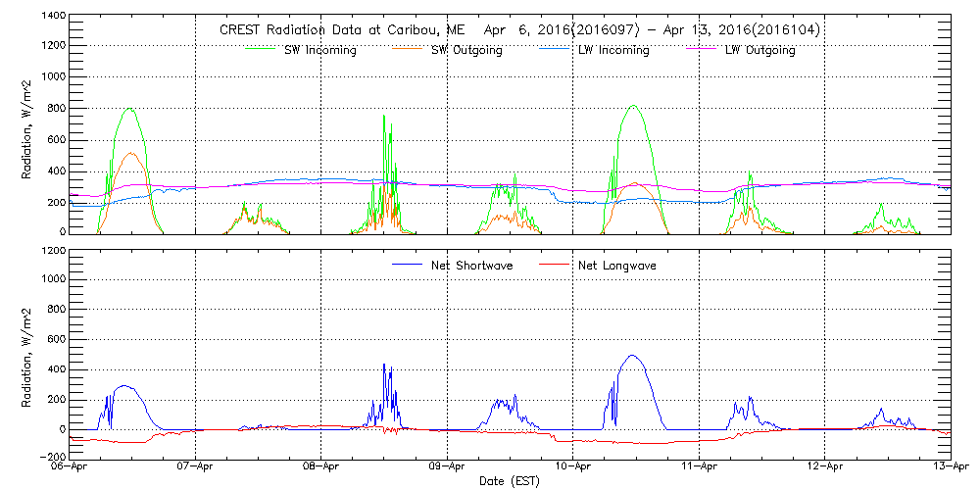Click the Date (EST) axis title
This screenshot has width=980, height=490.
511,481
